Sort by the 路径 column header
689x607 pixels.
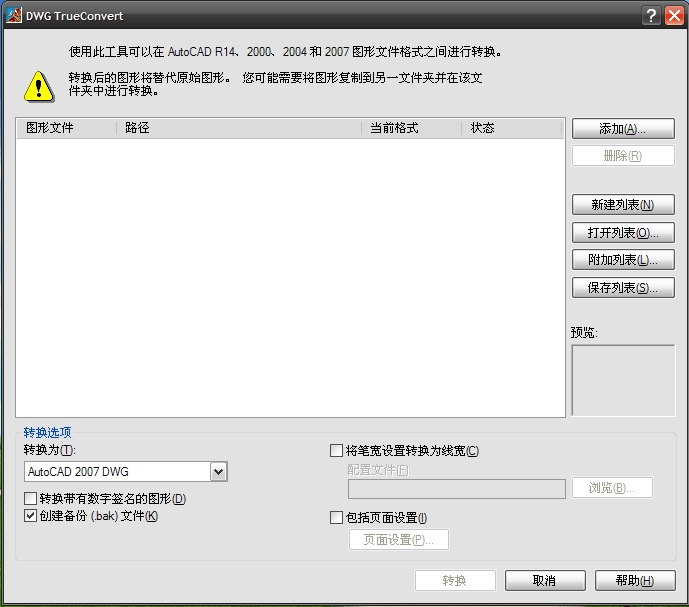pyautogui.click(x=239, y=128)
